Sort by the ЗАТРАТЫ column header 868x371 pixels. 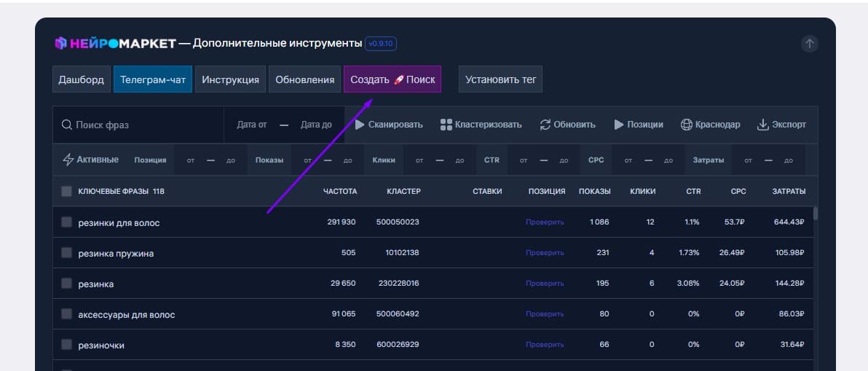pos(789,192)
